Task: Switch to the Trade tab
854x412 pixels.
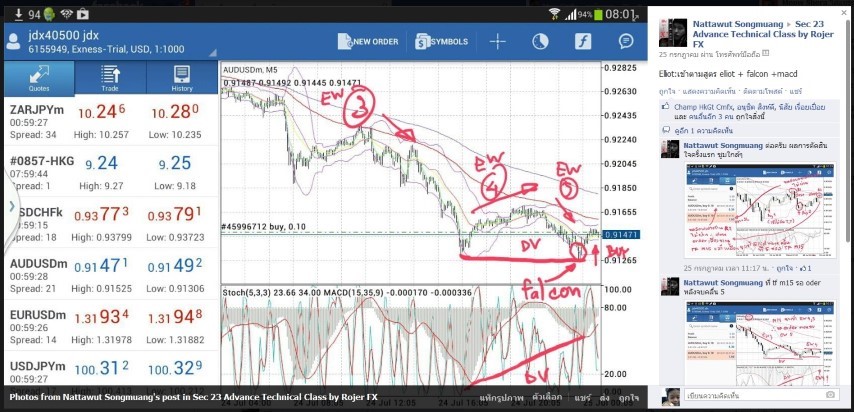Action: tap(110, 78)
